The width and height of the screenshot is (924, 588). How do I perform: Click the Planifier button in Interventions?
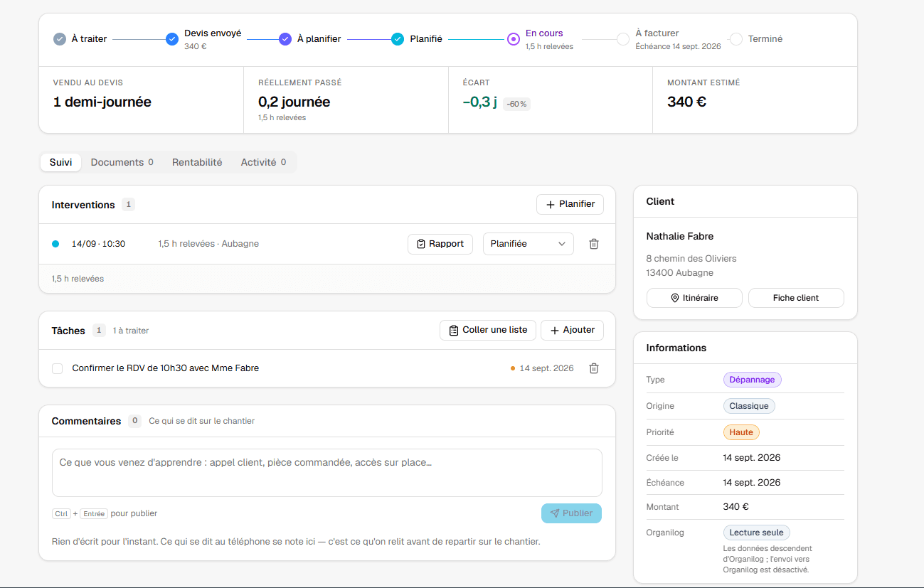tap(570, 205)
